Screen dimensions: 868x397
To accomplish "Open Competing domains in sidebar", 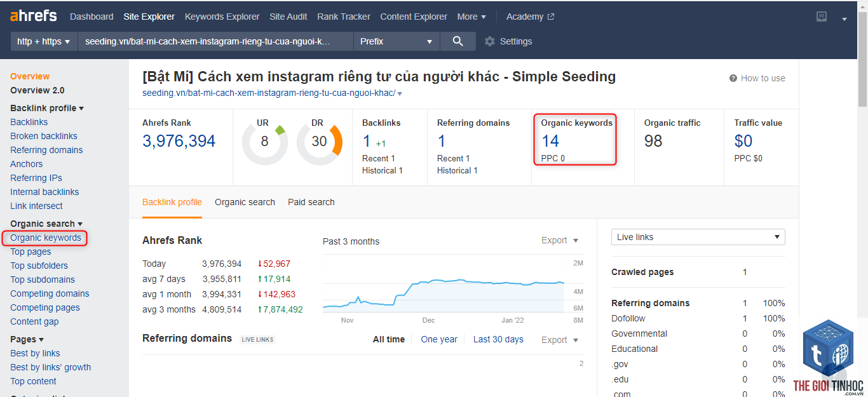I will pyautogui.click(x=50, y=293).
